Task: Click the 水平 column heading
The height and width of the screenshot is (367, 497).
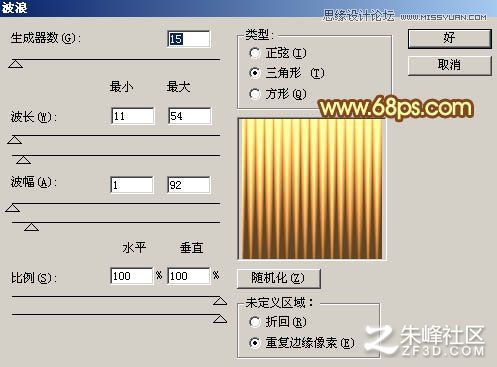Action: pos(134,248)
